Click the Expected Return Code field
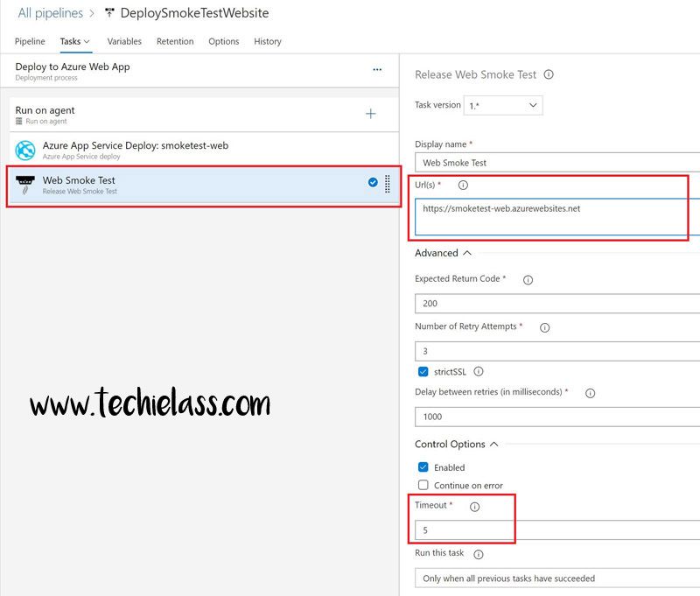Image resolution: width=700 pixels, height=596 pixels. [x=557, y=303]
